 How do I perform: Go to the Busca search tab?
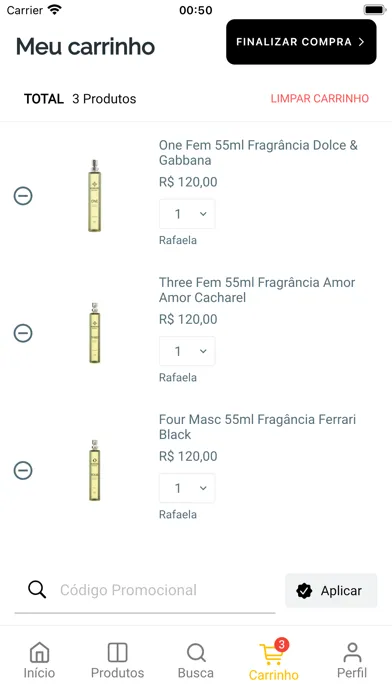196,660
